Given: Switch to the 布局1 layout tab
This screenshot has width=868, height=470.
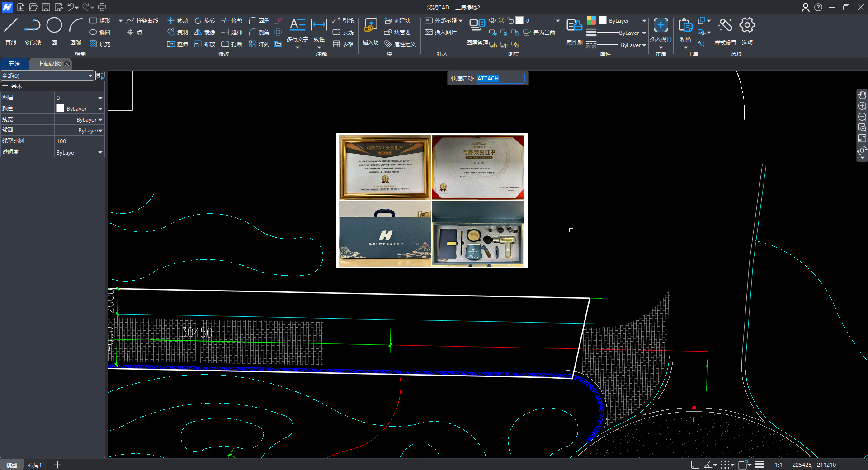Looking at the screenshot, I should (35, 465).
